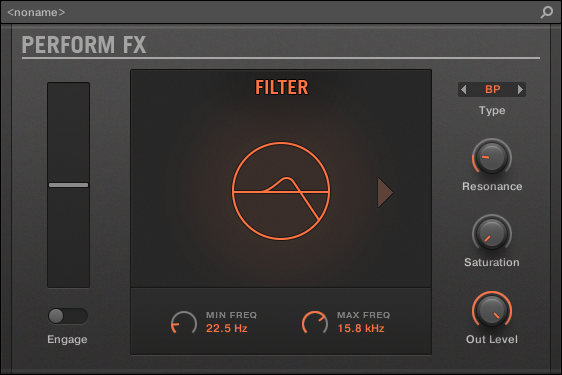Click the MIN FREQ label

(x=232, y=315)
